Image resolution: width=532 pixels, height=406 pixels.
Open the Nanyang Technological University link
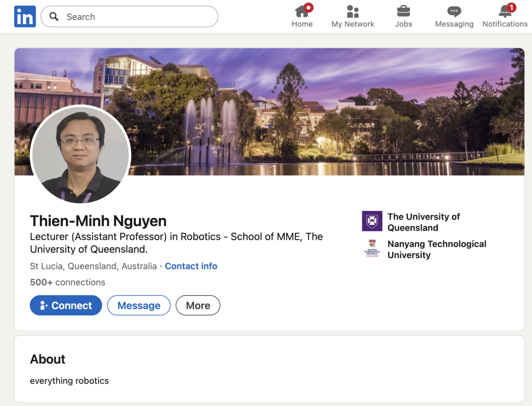click(x=437, y=249)
